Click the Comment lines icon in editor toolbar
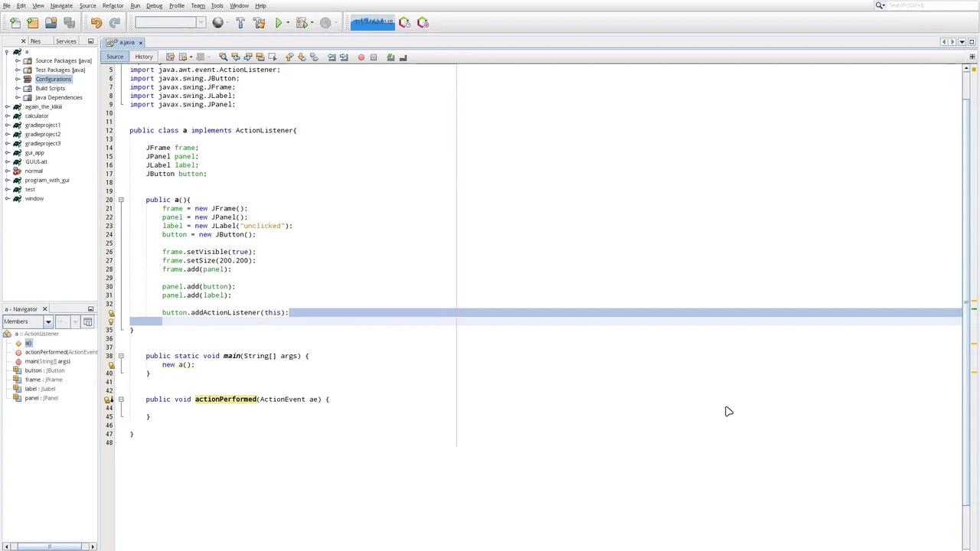The width and height of the screenshot is (980, 551). [390, 57]
